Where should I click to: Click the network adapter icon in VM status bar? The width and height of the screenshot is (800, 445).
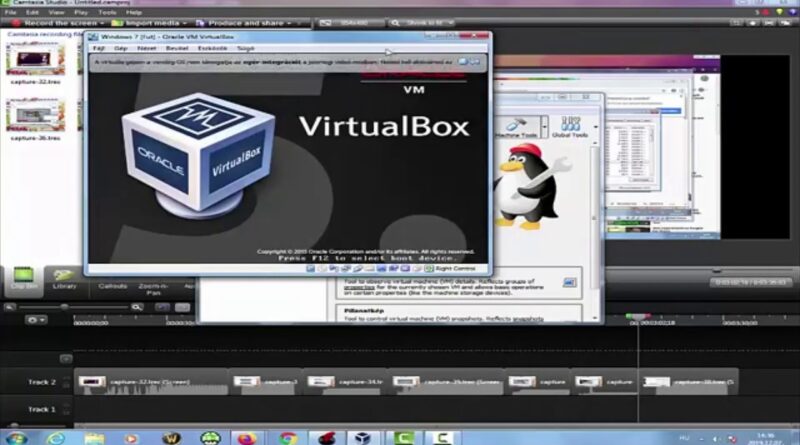click(346, 268)
